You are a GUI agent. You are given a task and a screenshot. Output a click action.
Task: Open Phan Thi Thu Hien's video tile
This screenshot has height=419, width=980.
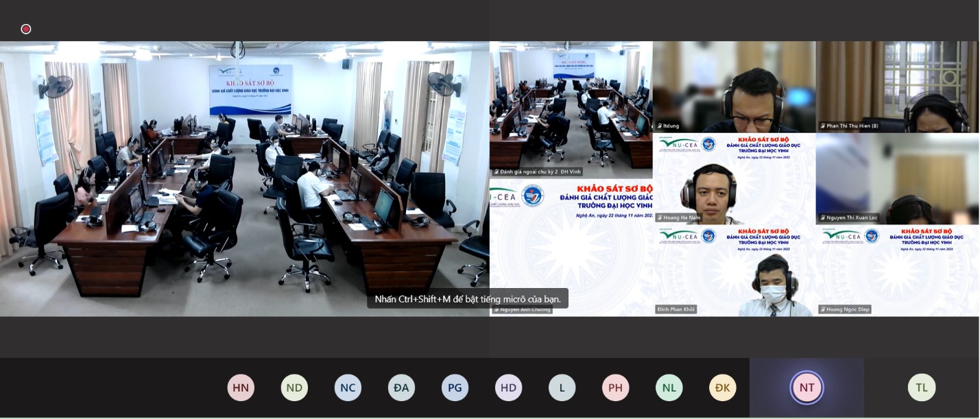click(897, 86)
